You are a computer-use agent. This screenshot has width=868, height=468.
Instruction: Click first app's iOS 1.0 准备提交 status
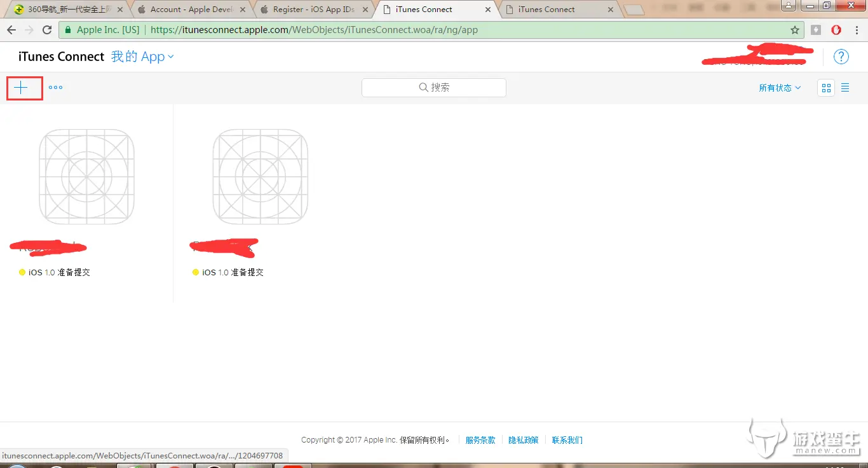click(55, 272)
